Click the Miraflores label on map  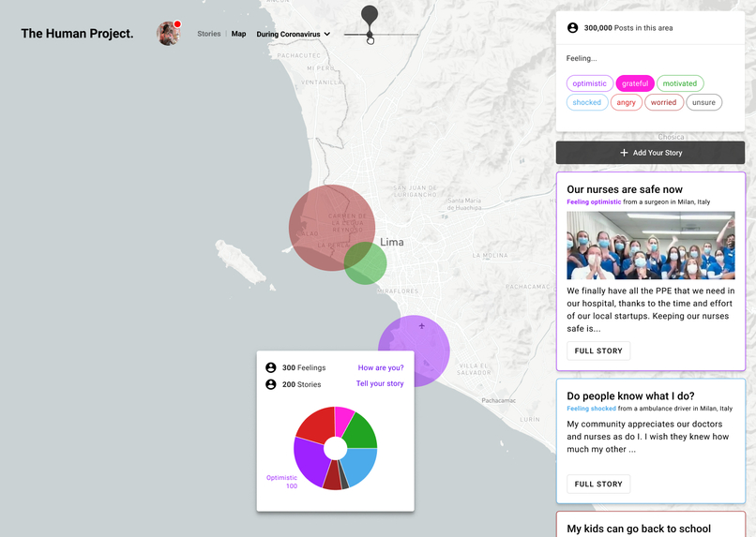pyautogui.click(x=399, y=291)
